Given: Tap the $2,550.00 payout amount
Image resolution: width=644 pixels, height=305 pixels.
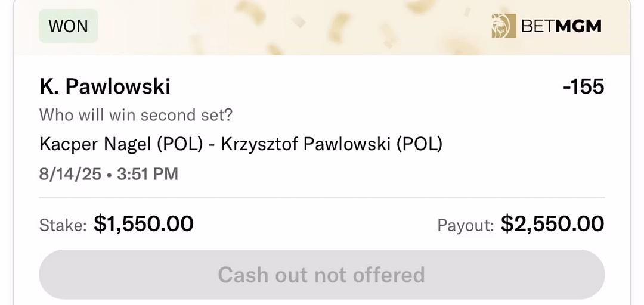Looking at the screenshot, I should point(552,224).
